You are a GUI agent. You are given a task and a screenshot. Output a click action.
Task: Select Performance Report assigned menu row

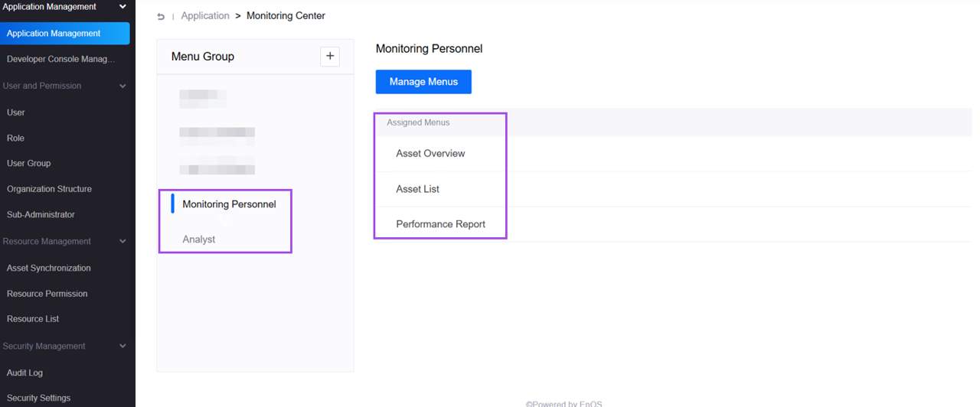point(440,224)
